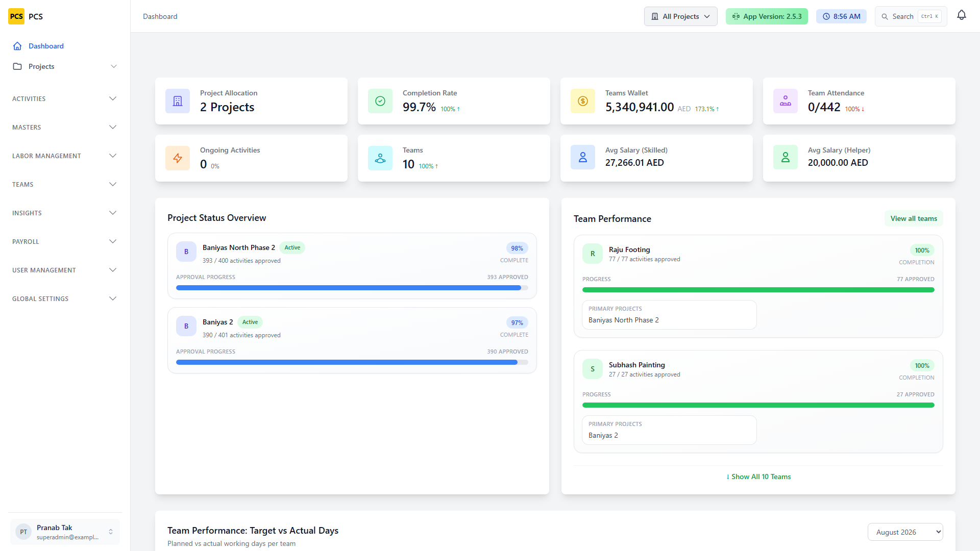
Task: Open the All Projects dropdown
Action: tap(680, 16)
